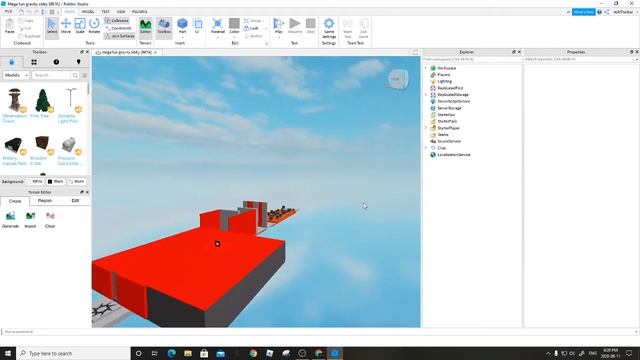
Task: Select ServerScriptService in Explorer
Action: click(x=453, y=101)
